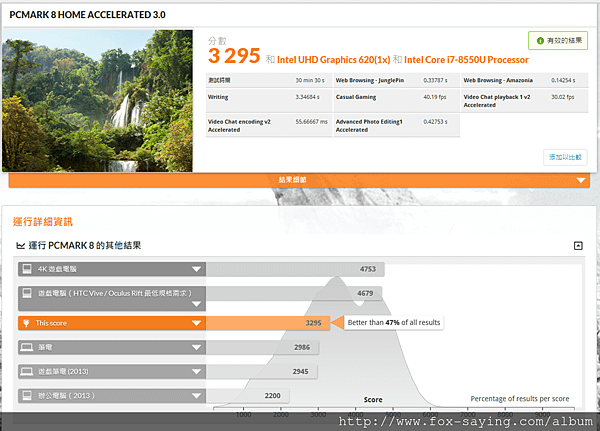Open the Intel UHD Graphics 620(1x) link
This screenshot has height=431, width=600.
point(333,60)
